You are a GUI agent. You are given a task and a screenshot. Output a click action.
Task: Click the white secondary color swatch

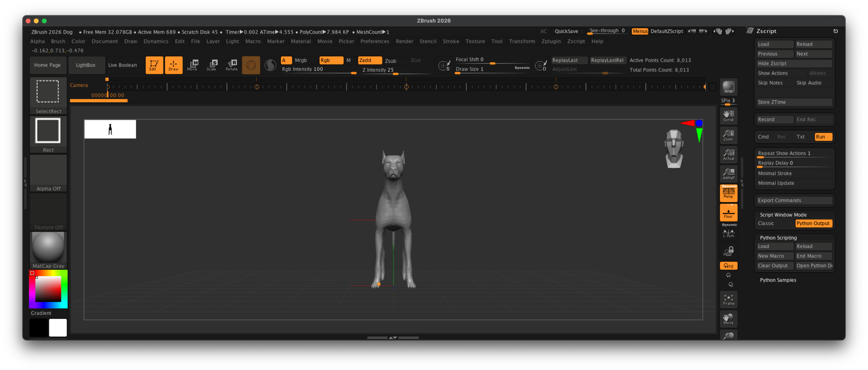(58, 327)
